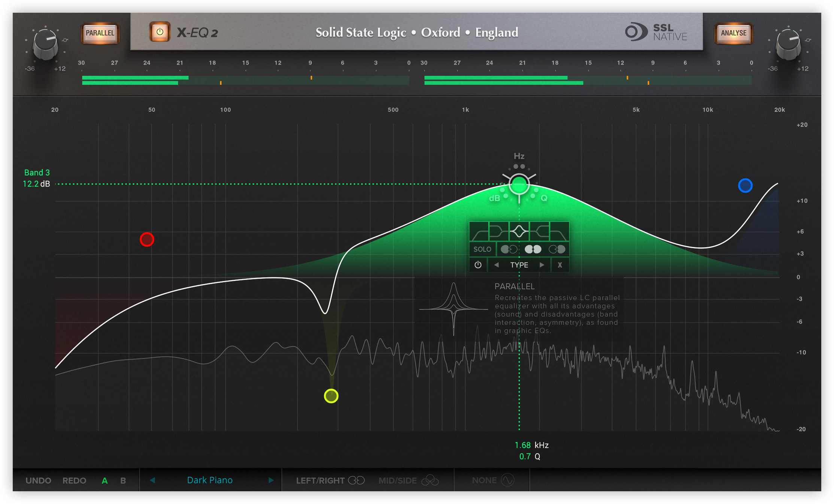This screenshot has width=834, height=504.
Task: Enable right channel only in band panel
Action: 557,249
